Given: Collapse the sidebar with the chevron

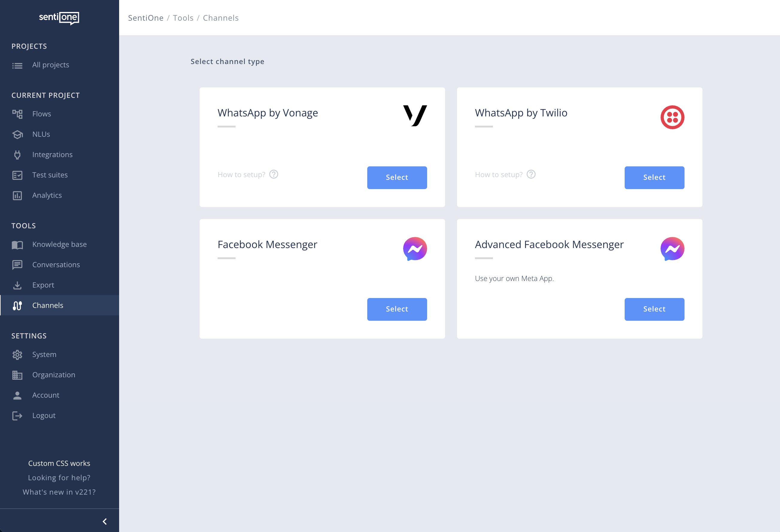Looking at the screenshot, I should point(104,521).
